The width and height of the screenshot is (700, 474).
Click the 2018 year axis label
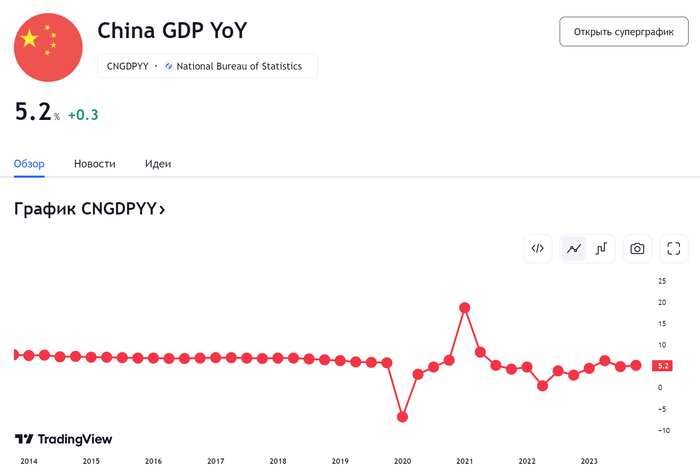point(278,462)
